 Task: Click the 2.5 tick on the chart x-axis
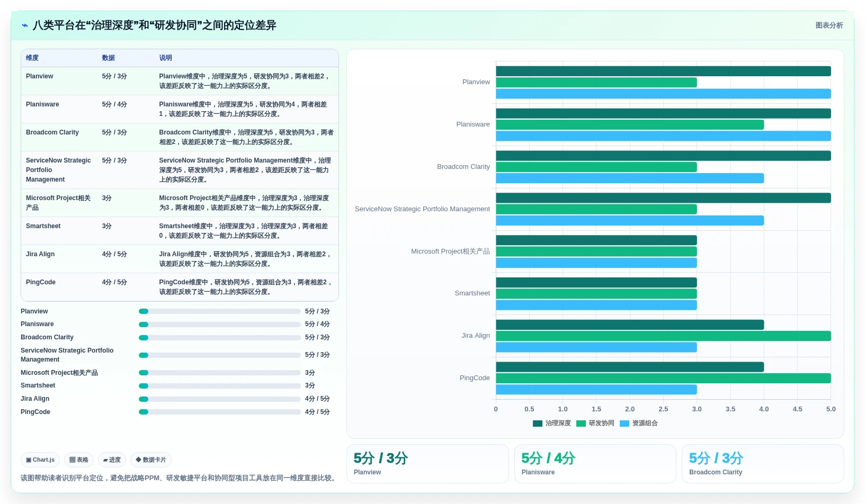coord(663,409)
